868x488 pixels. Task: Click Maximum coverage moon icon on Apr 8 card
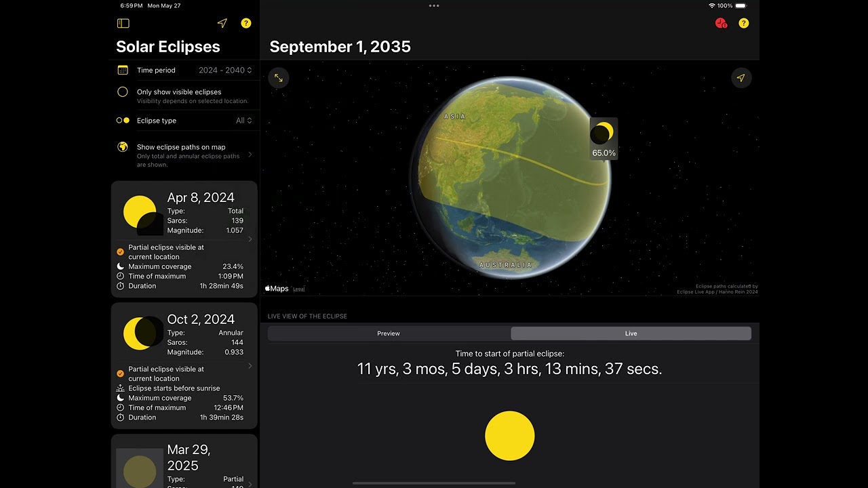[120, 266]
